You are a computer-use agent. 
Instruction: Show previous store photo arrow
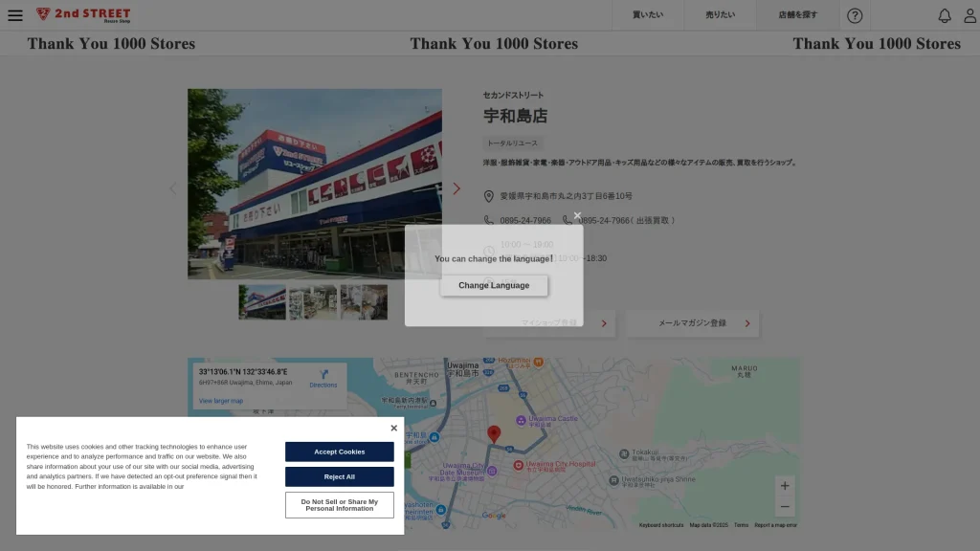pyautogui.click(x=173, y=188)
